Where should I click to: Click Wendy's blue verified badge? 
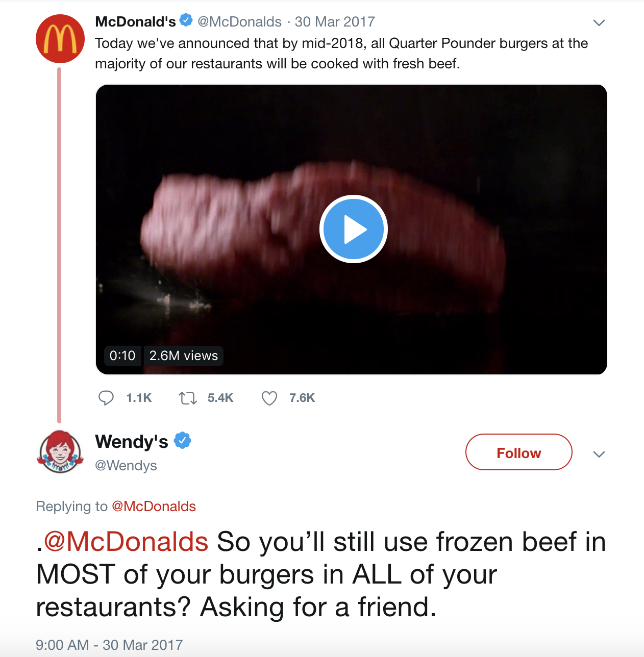(182, 440)
